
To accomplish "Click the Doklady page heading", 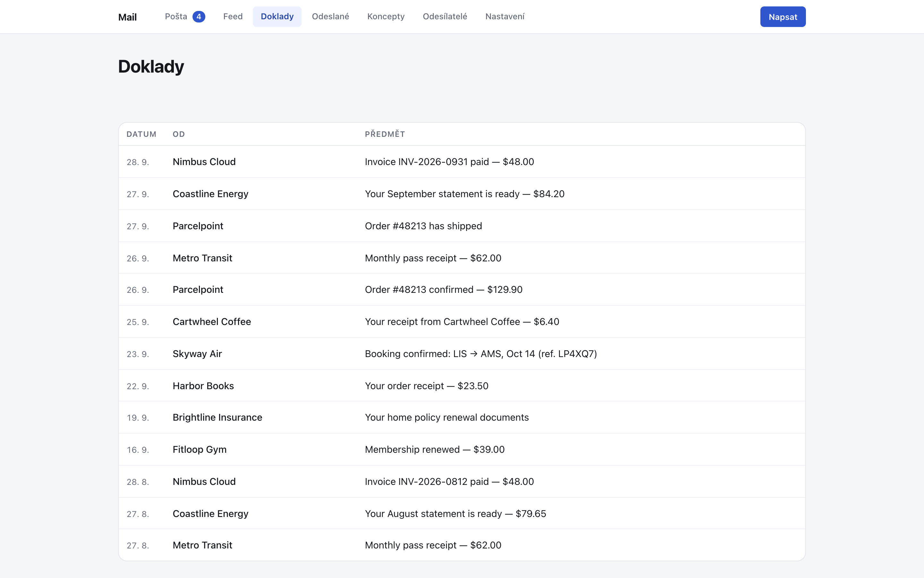I will (151, 66).
